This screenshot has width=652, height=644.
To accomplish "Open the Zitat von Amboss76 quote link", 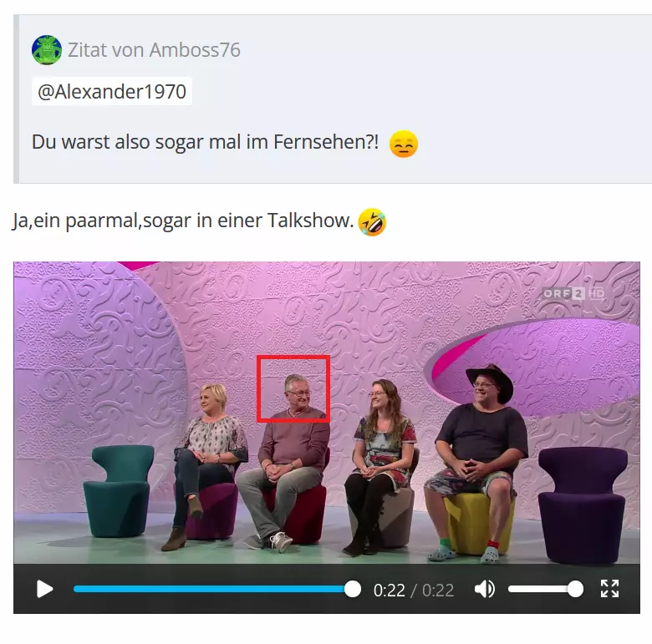I will [x=155, y=50].
